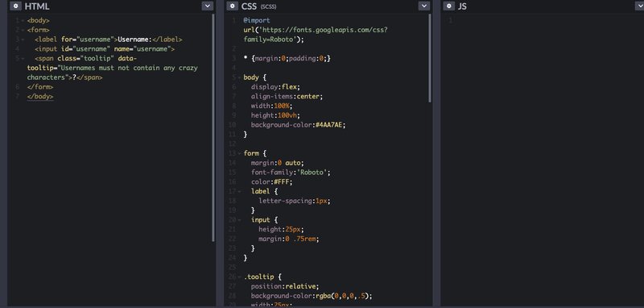Collapse the label tag at HTML line 3

pos(23,40)
